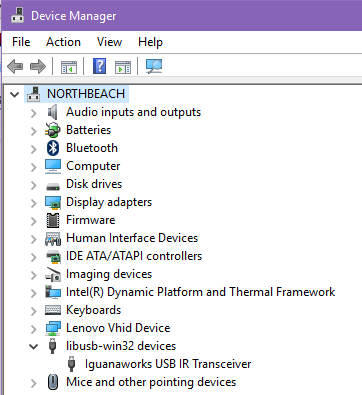
Task: Select Iguanaworks USB IR Transceiver
Action: pos(168,364)
